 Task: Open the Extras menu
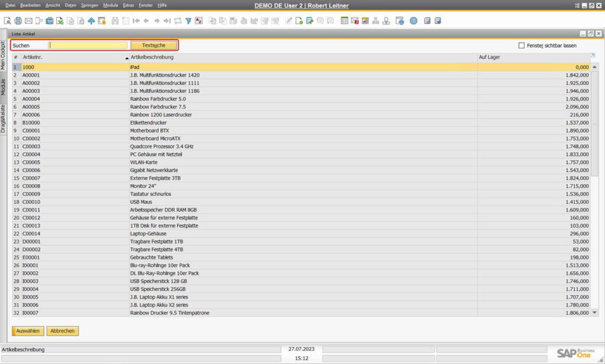(x=128, y=5)
